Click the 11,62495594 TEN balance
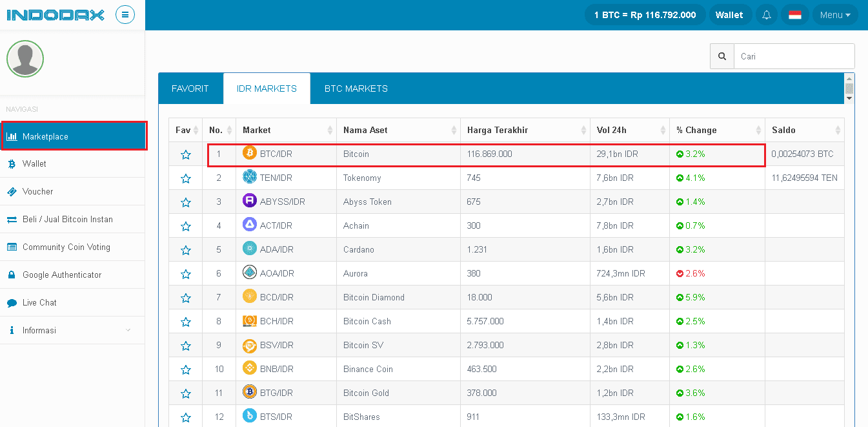Viewport: 868px width, 427px height. 805,178
